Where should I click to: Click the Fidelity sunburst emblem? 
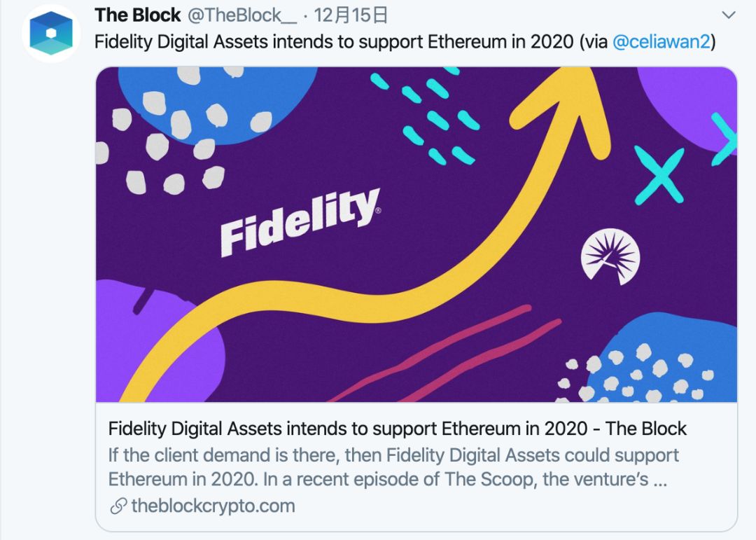pos(610,257)
